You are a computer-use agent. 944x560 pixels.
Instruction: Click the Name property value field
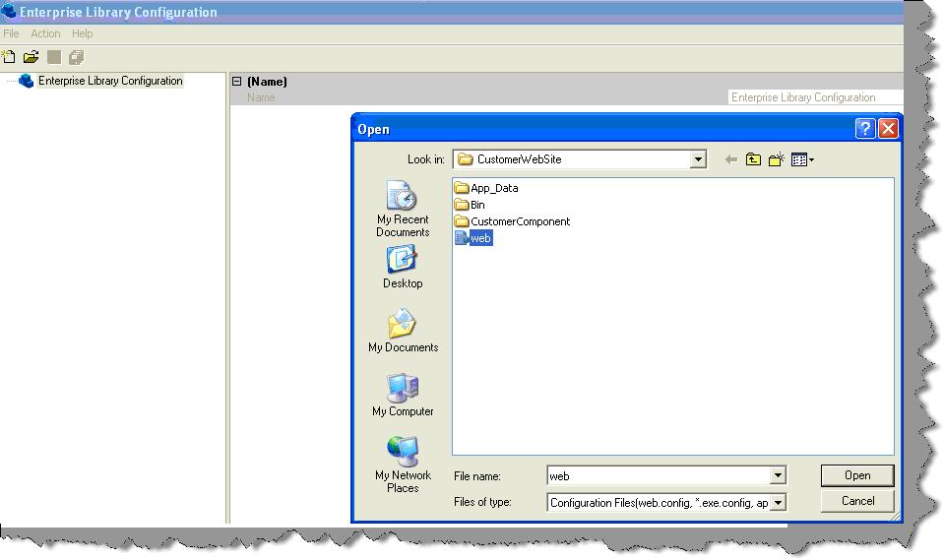point(815,97)
